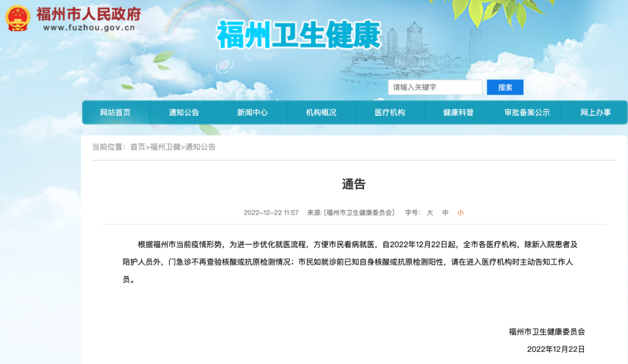Set font size to 大
The height and width of the screenshot is (364, 628).
[x=429, y=213]
